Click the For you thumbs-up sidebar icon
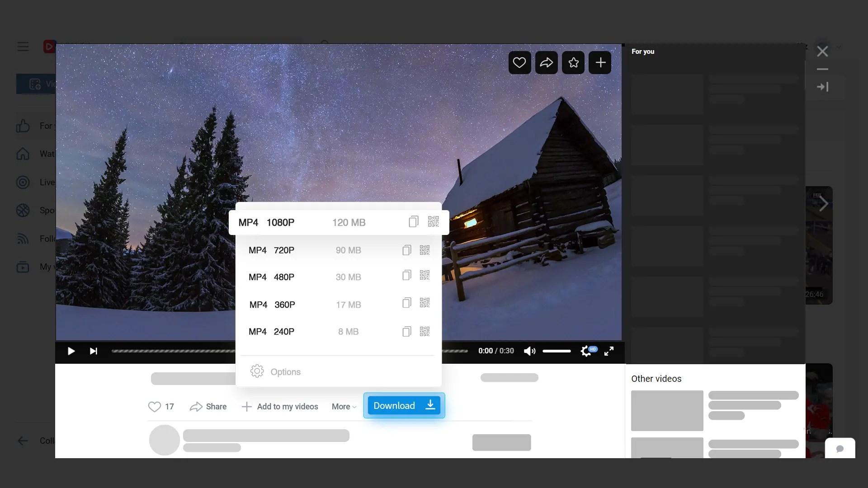The image size is (868, 488). coord(23,126)
